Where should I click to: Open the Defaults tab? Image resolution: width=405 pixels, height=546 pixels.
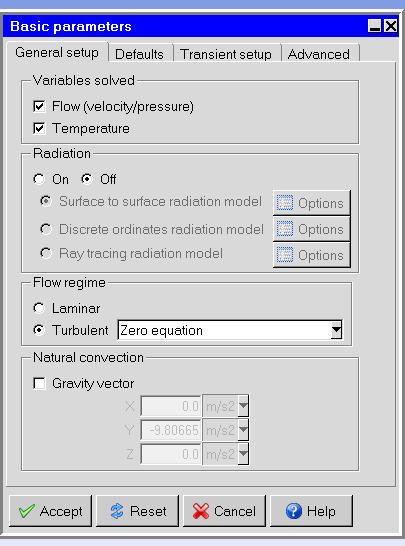tap(139, 54)
